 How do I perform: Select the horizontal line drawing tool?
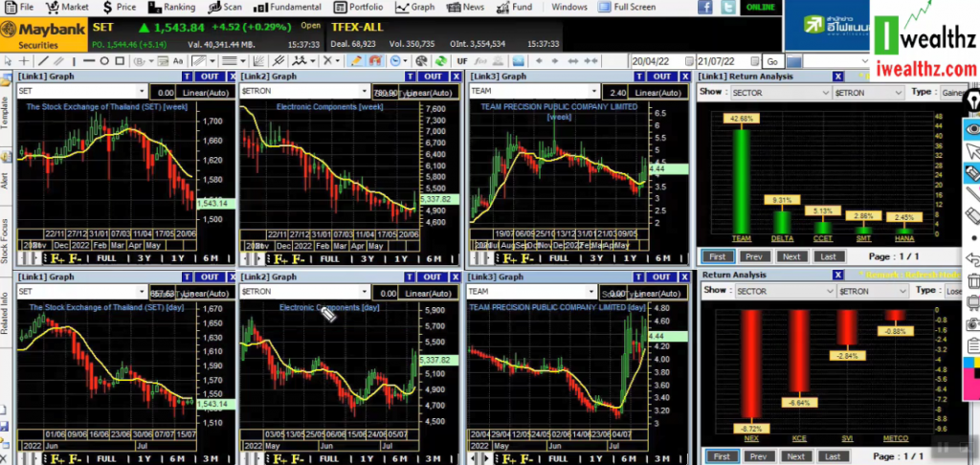pos(89,60)
